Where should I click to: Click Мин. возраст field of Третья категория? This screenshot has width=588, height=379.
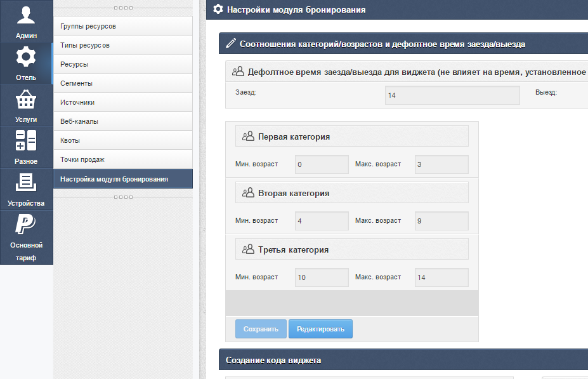[322, 277]
